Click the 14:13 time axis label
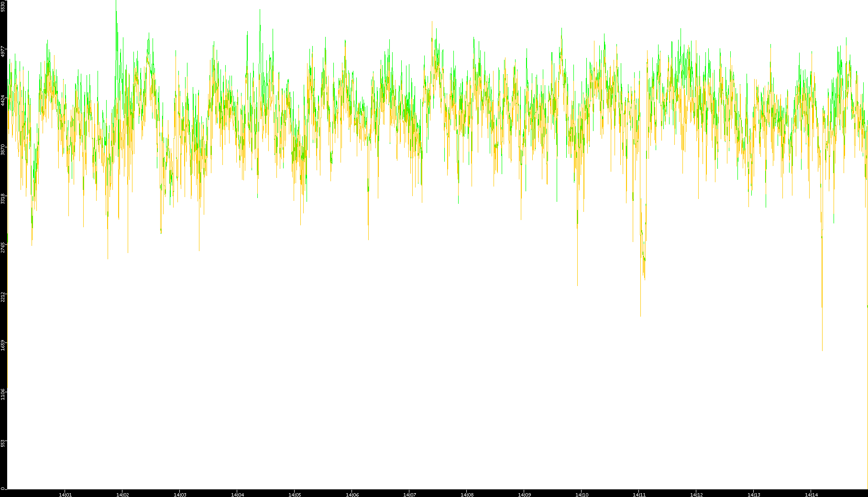The width and height of the screenshot is (868, 497). click(x=754, y=495)
